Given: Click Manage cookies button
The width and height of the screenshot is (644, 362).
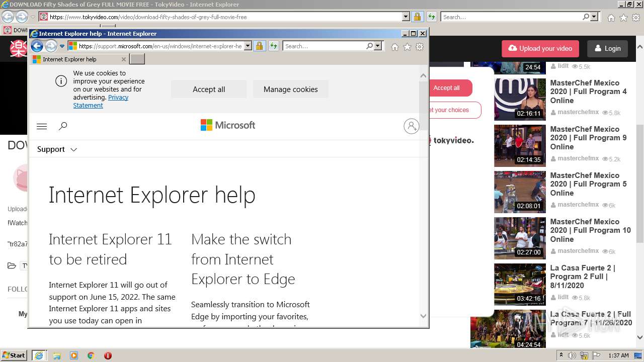Looking at the screenshot, I should [x=291, y=89].
